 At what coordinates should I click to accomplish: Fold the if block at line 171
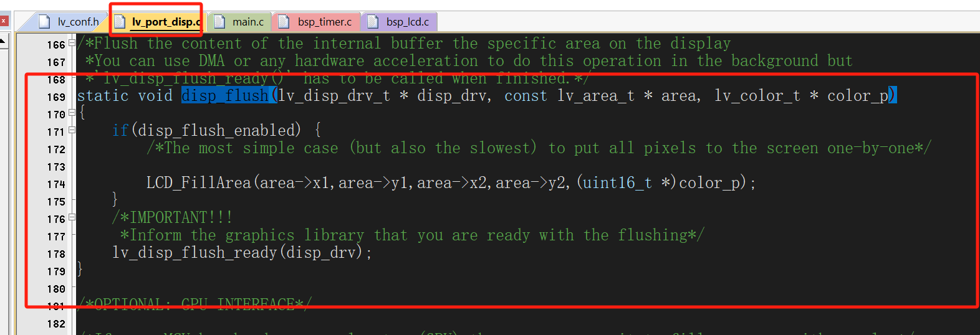[72, 130]
